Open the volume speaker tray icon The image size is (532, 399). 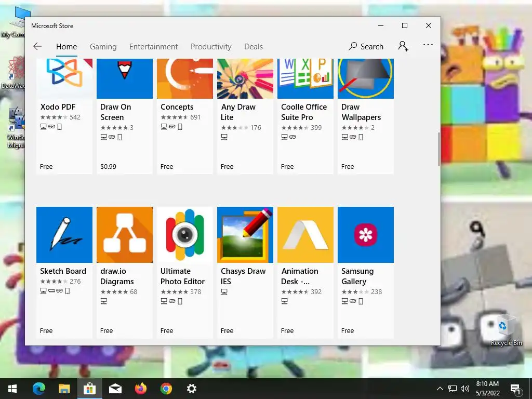pyautogui.click(x=465, y=389)
